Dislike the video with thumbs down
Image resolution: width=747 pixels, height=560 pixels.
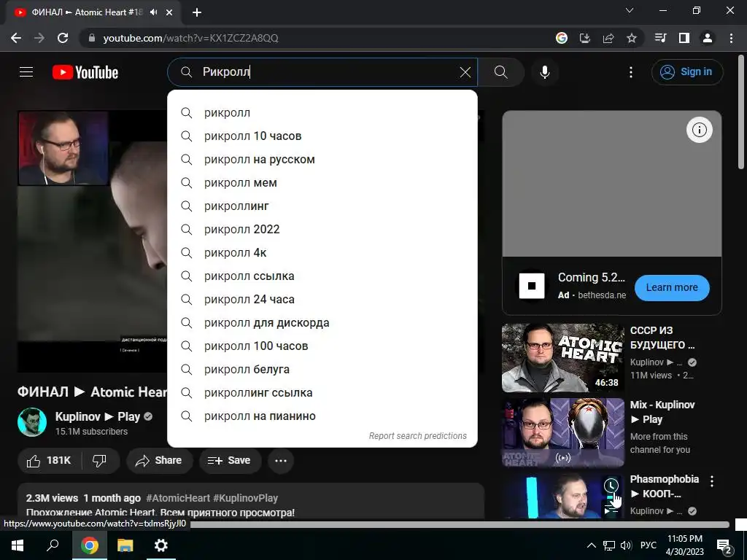[x=99, y=461]
